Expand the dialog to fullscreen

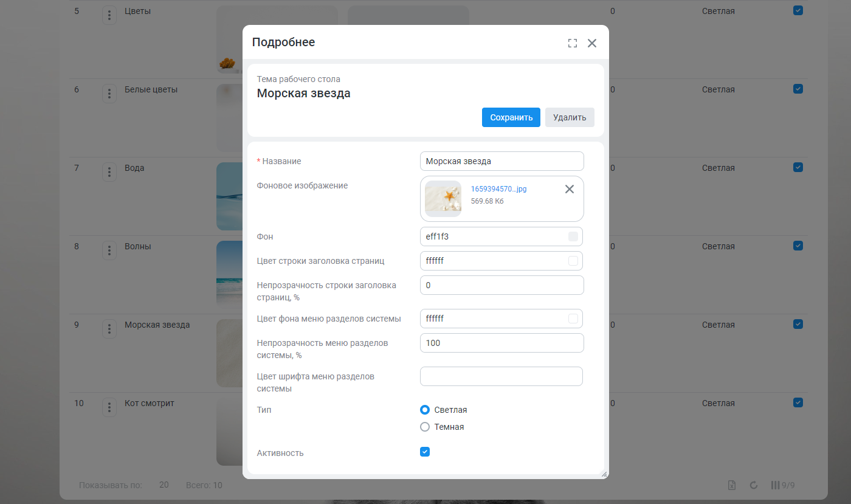click(x=573, y=43)
